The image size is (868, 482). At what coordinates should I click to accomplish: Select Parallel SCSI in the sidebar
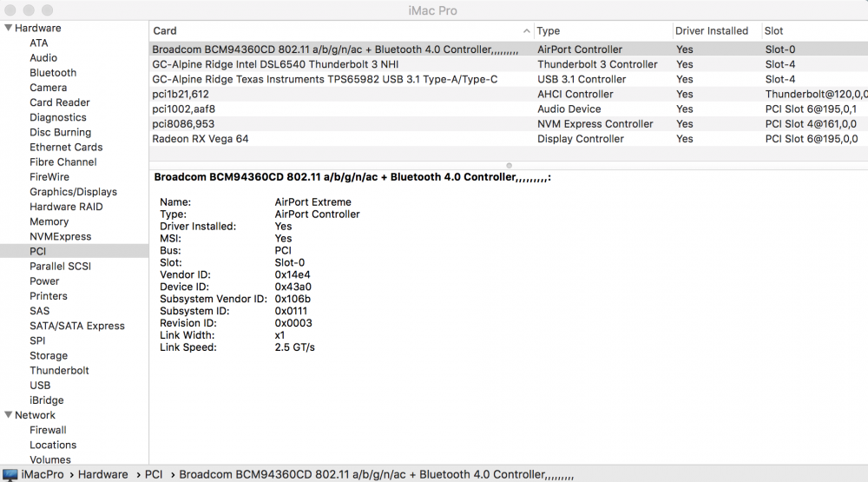coord(61,266)
